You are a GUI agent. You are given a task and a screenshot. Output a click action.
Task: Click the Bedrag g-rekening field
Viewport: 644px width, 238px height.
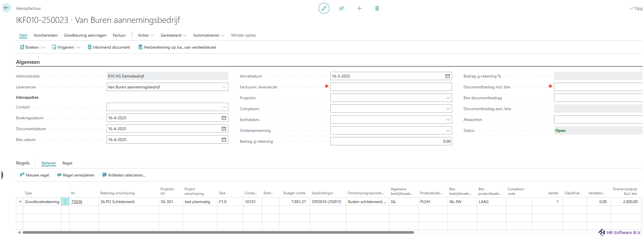tap(391, 141)
